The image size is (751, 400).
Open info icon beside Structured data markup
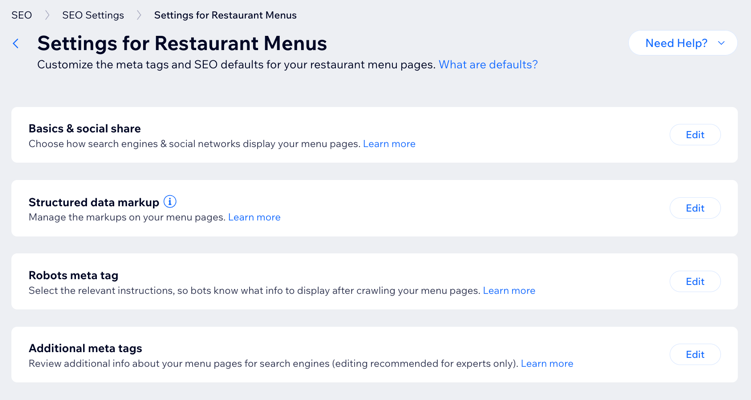tap(170, 202)
